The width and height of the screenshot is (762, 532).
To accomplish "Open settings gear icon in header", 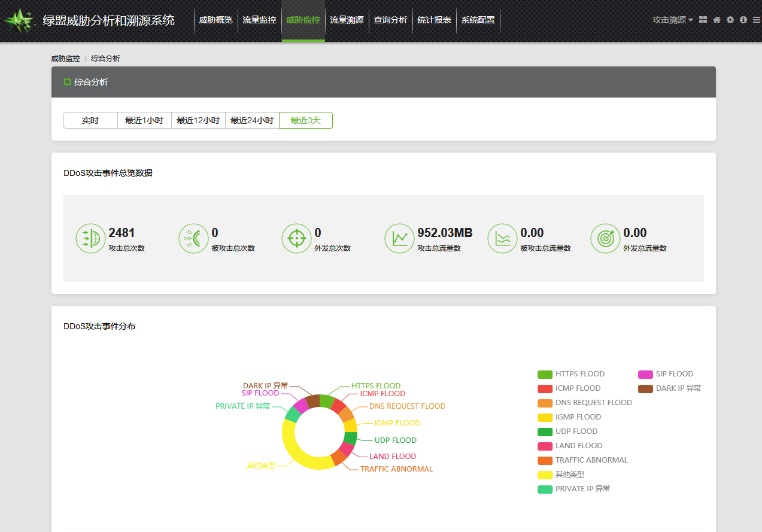I will click(730, 20).
